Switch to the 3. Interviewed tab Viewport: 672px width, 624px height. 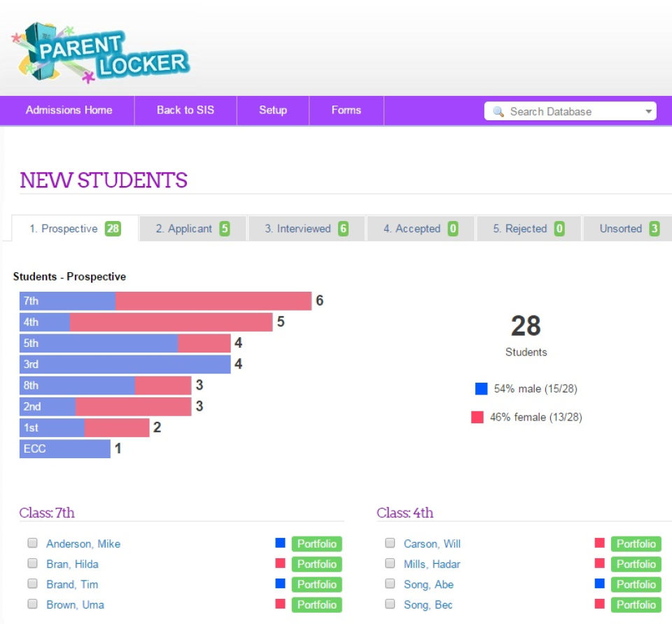[x=307, y=229]
